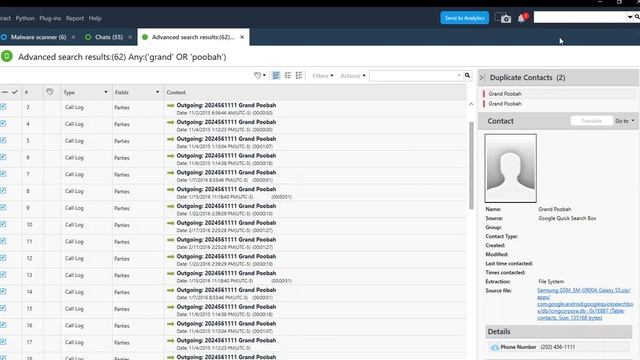
Task: Close the Advanced search results tab
Action: [x=242, y=37]
